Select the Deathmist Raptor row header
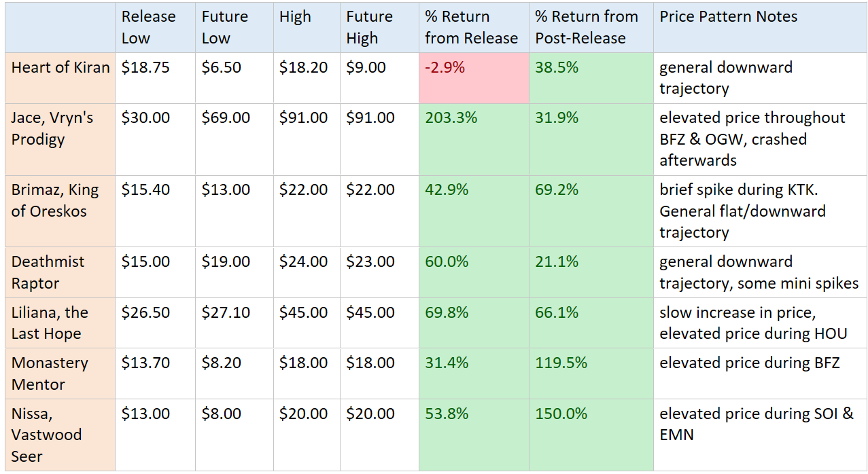This screenshot has width=868, height=474. pos(60,272)
